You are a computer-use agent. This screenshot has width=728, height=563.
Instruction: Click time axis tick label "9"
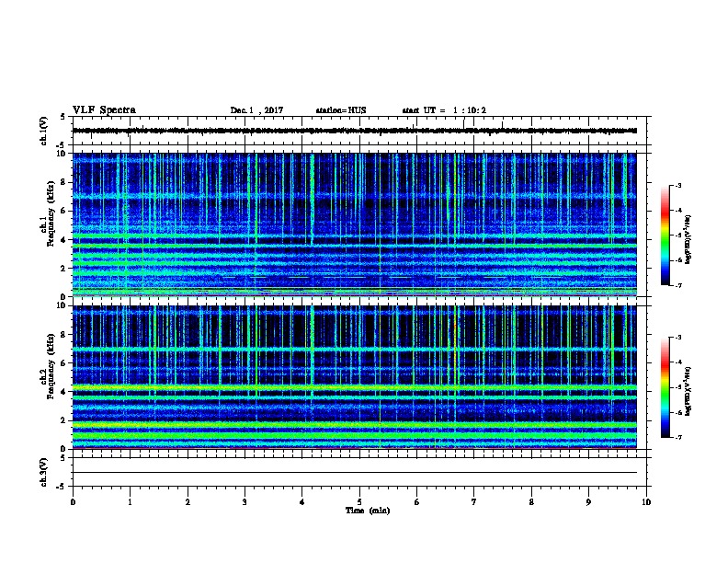(588, 502)
